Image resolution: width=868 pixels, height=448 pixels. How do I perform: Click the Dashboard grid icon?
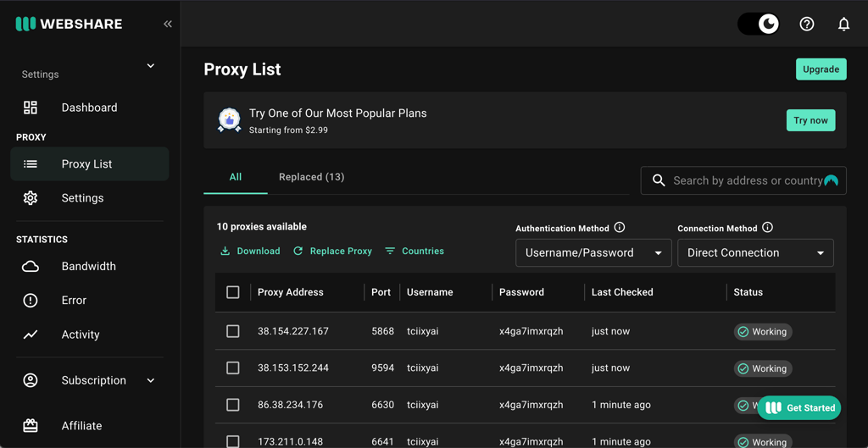coord(31,108)
